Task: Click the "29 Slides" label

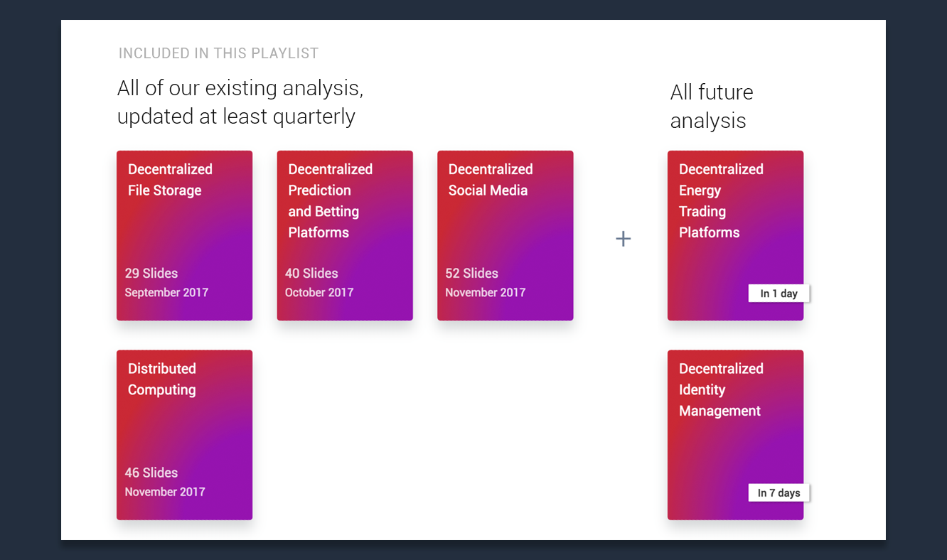Action: point(151,274)
